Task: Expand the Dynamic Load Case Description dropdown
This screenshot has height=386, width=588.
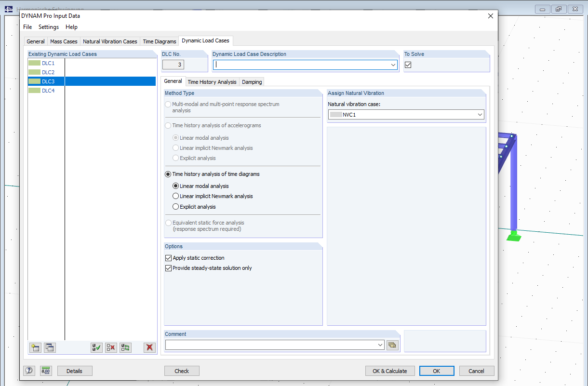Action: coord(393,64)
